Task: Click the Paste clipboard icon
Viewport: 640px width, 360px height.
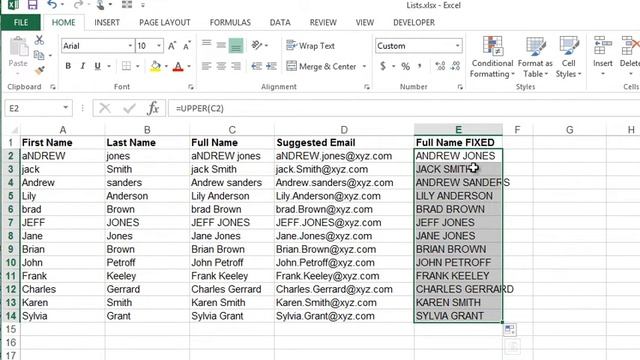Action: [18, 47]
